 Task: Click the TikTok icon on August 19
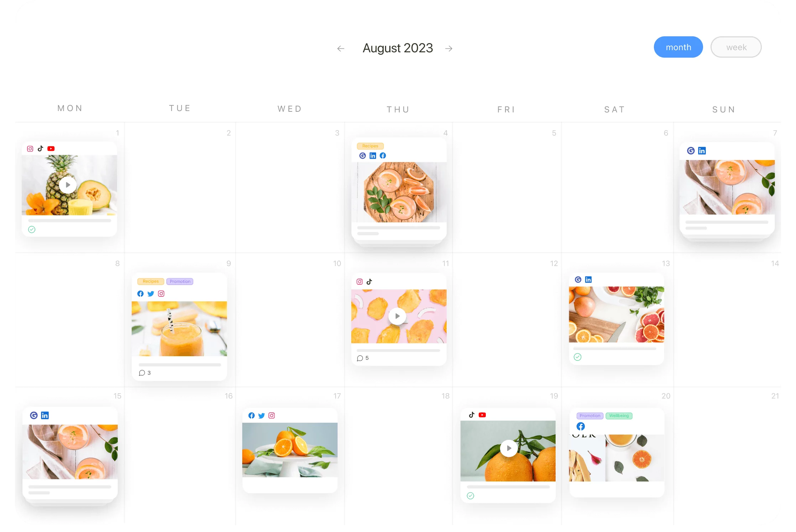472,415
